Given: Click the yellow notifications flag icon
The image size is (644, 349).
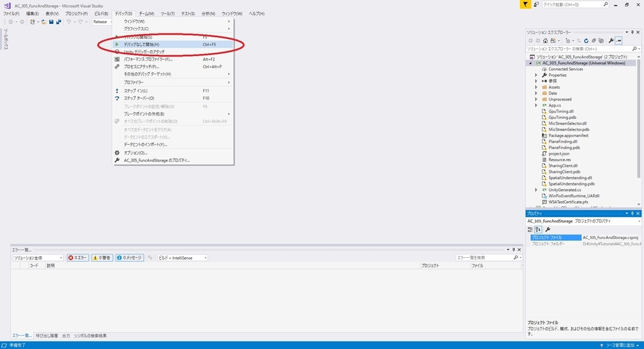Looking at the screenshot, I should [525, 4].
